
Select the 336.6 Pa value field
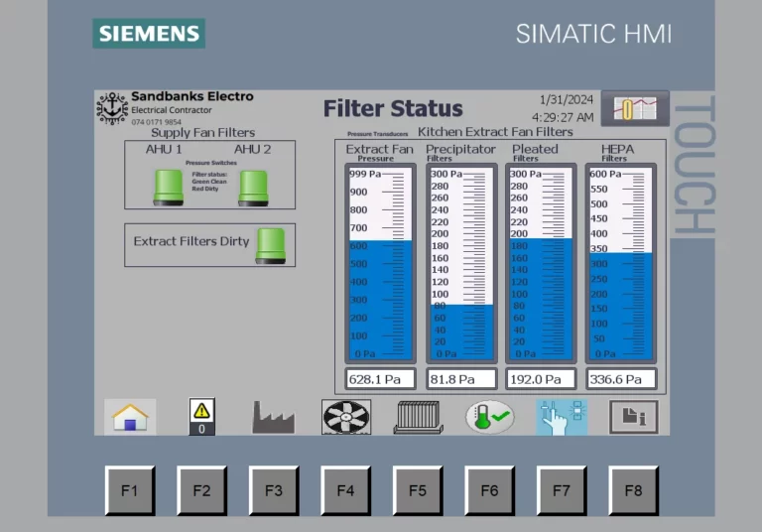(x=620, y=379)
